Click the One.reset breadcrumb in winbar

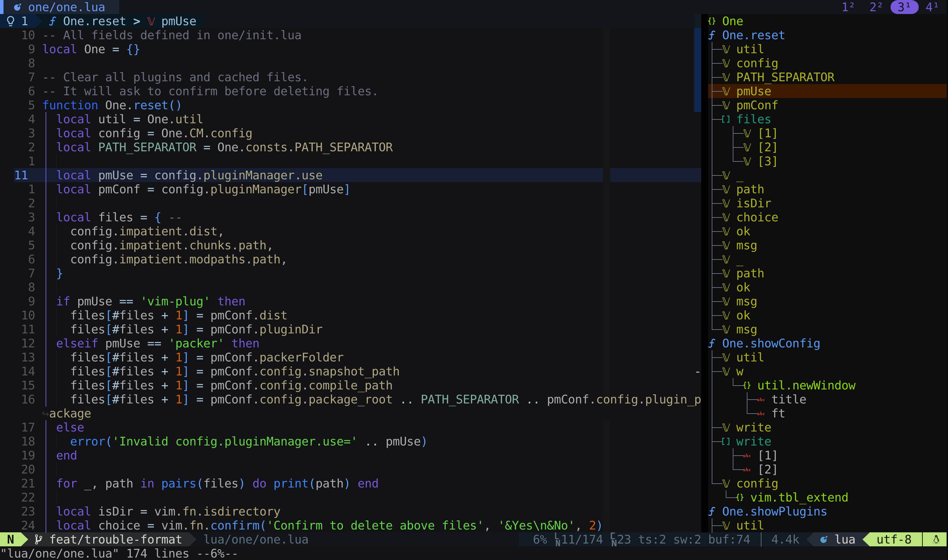(94, 21)
